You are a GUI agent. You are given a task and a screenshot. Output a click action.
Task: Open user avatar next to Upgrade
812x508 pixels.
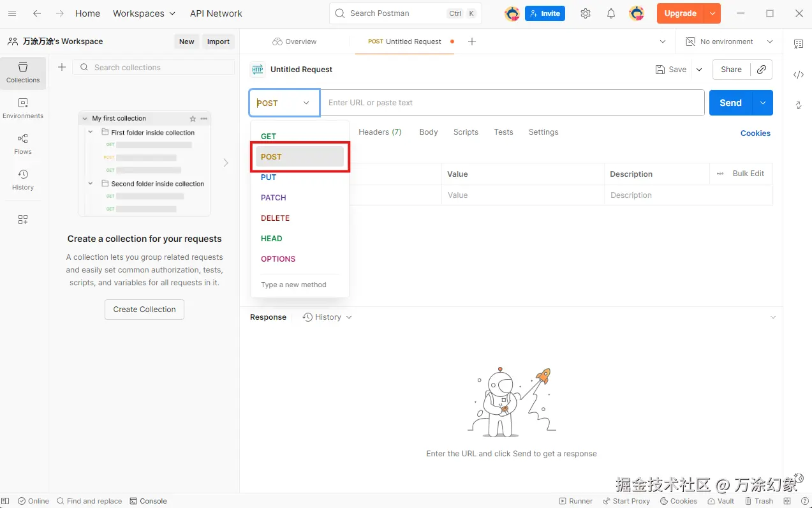637,13
